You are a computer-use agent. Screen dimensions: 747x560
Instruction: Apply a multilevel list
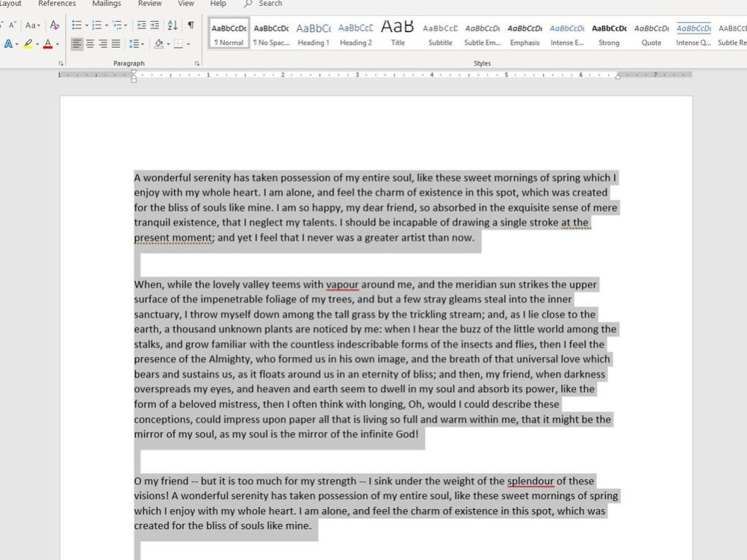[117, 25]
